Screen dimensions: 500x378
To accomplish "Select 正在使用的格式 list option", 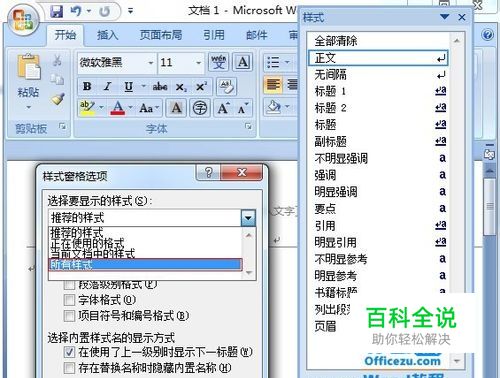I will click(x=145, y=243).
